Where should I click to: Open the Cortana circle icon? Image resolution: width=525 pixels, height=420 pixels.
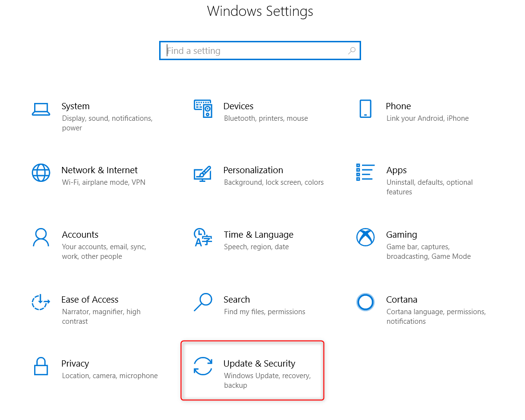click(x=365, y=302)
